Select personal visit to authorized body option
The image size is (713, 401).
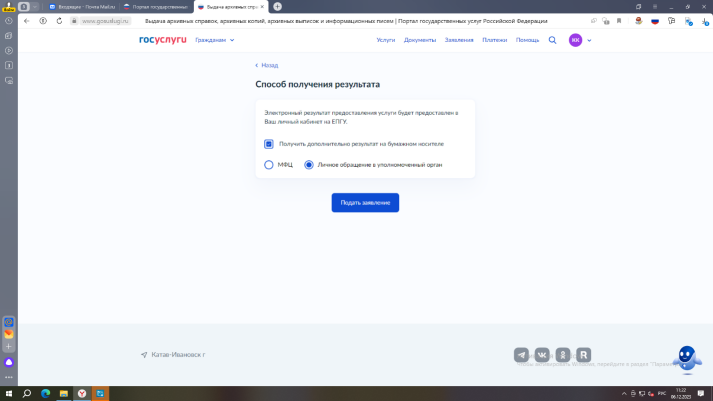(x=309, y=165)
